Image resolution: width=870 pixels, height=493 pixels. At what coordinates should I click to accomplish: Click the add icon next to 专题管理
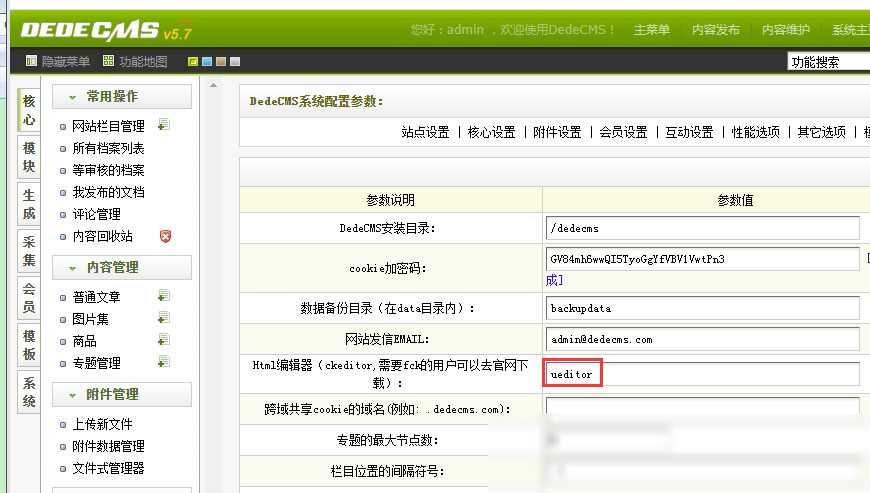coord(163,362)
